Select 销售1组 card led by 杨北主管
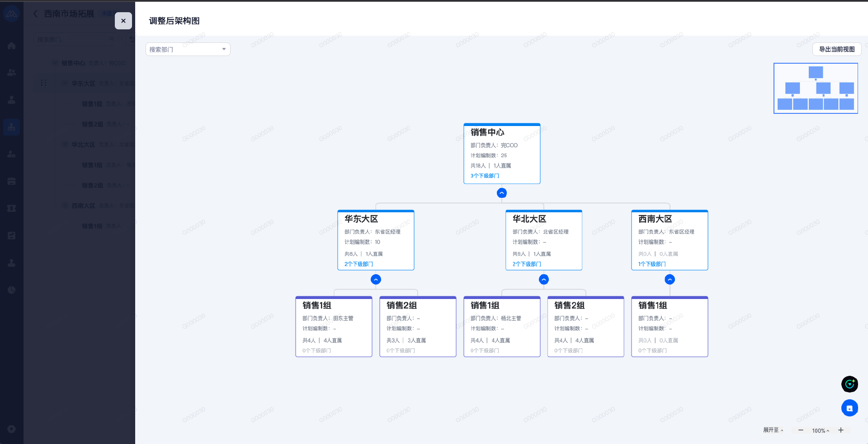The height and width of the screenshot is (444, 868). (502, 327)
